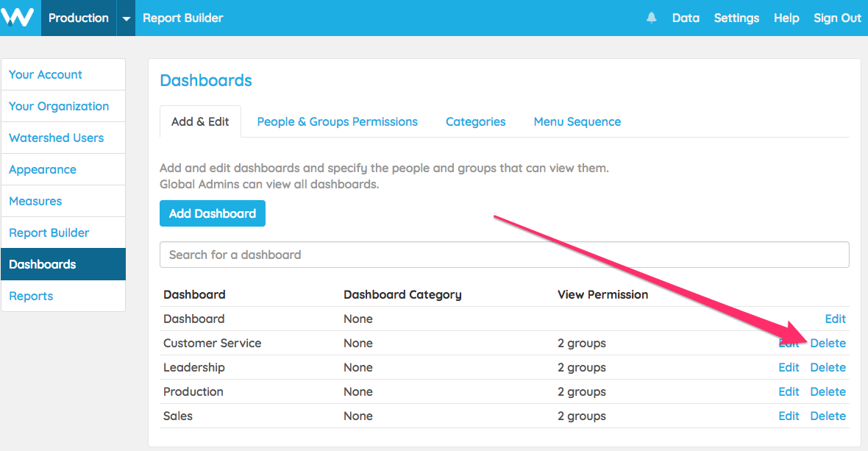
Task: Click the Dashboards page heading
Action: pyautogui.click(x=206, y=81)
